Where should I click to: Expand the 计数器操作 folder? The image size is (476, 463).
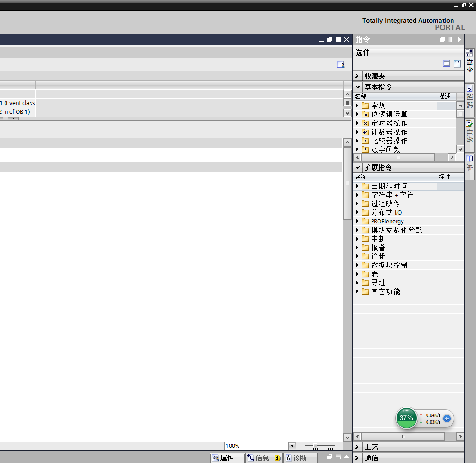357,132
